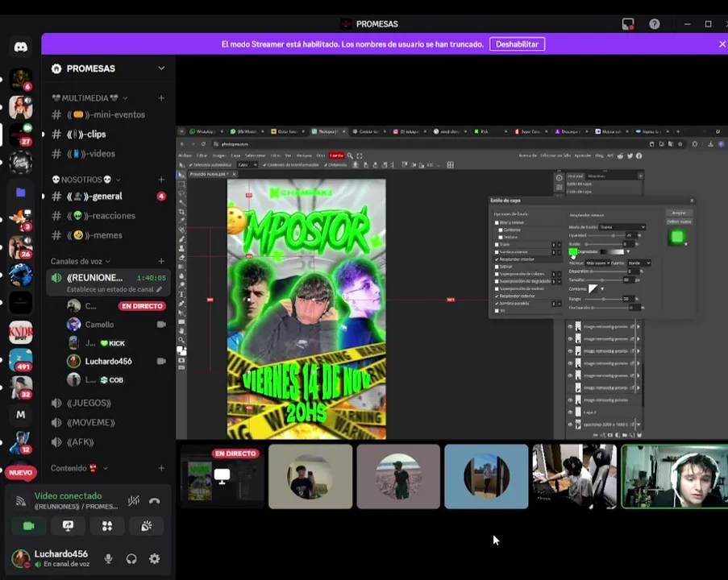The width and height of the screenshot is (728, 580).
Task: Open the activities launcher icon
Action: point(107,526)
